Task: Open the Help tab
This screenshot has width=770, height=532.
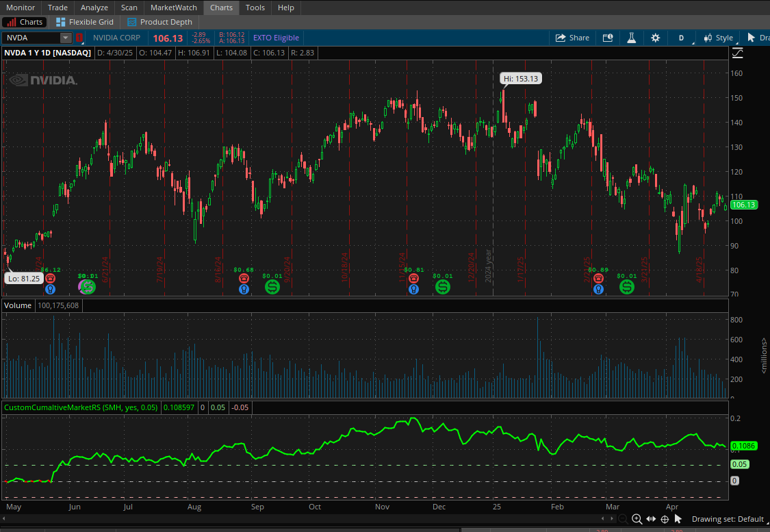Action: point(286,8)
